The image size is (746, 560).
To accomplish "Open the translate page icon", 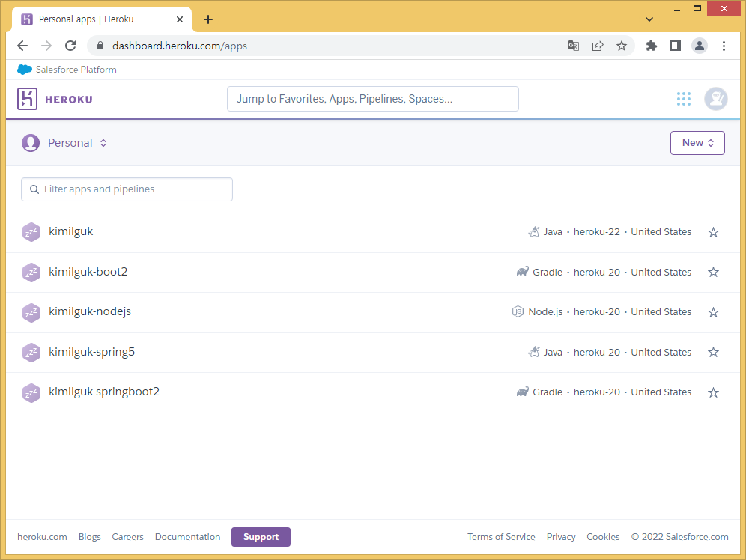I will 573,46.
